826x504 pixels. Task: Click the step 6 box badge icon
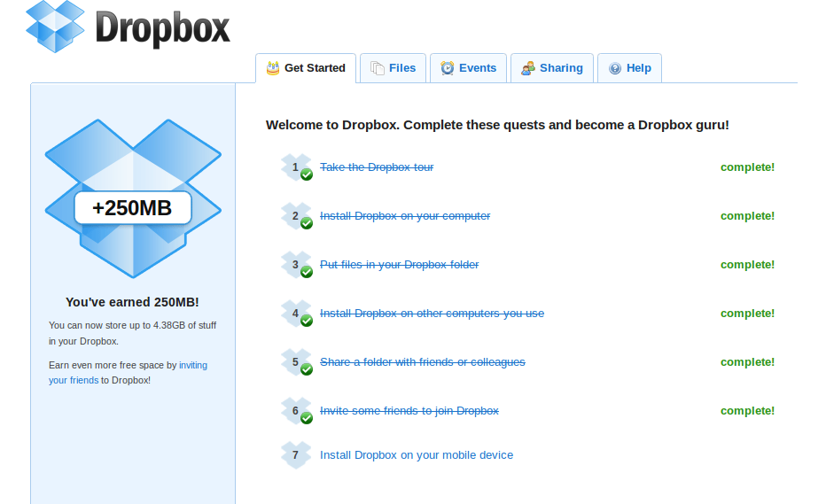pos(297,411)
